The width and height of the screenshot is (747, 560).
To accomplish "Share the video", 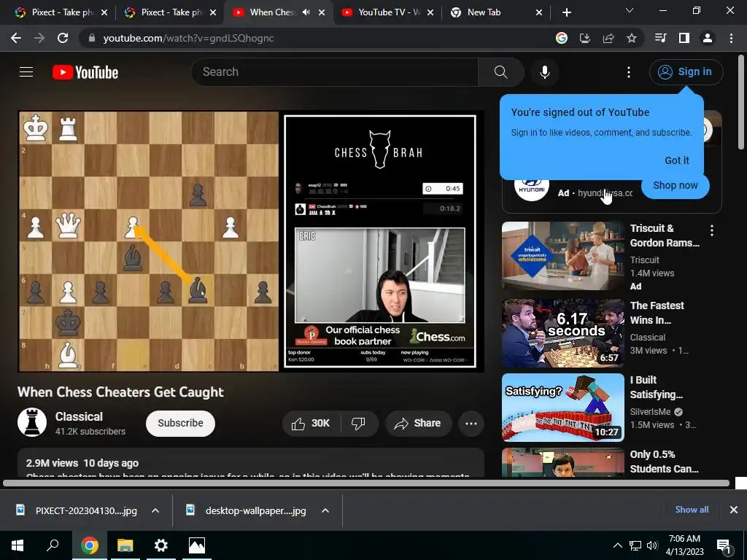I will pos(418,424).
